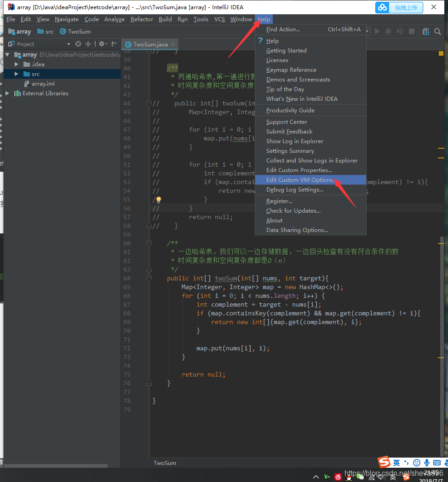Click About in Help menu

pyautogui.click(x=310, y=221)
